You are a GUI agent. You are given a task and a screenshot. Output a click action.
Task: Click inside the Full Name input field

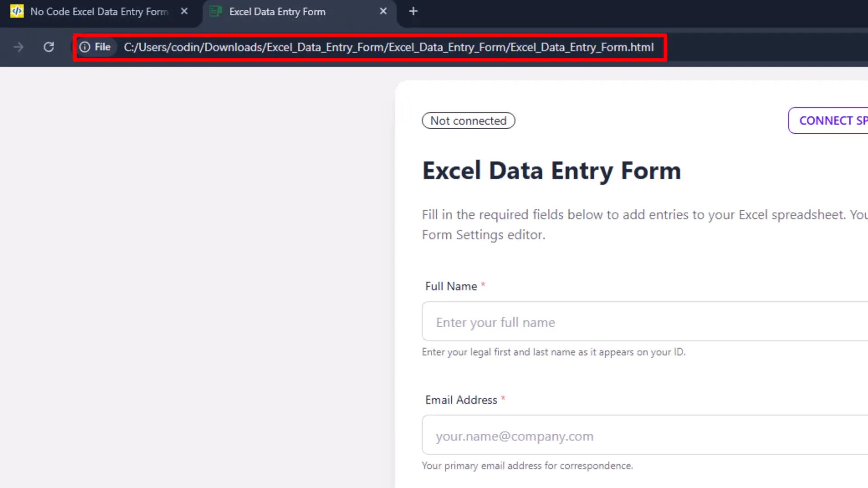point(588,321)
